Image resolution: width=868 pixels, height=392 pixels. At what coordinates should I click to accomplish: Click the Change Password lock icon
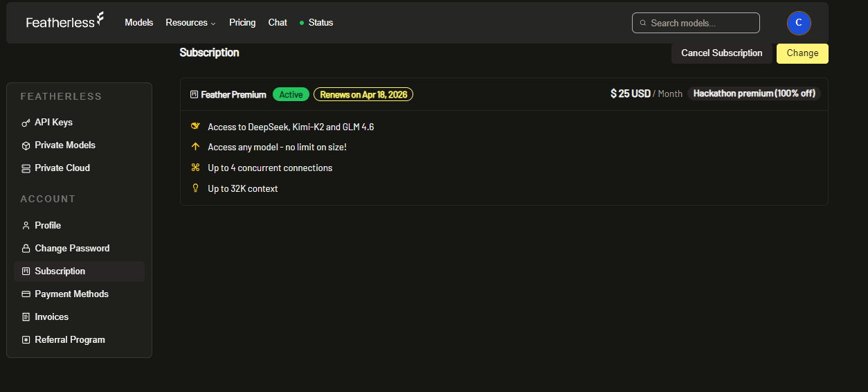[x=26, y=249]
